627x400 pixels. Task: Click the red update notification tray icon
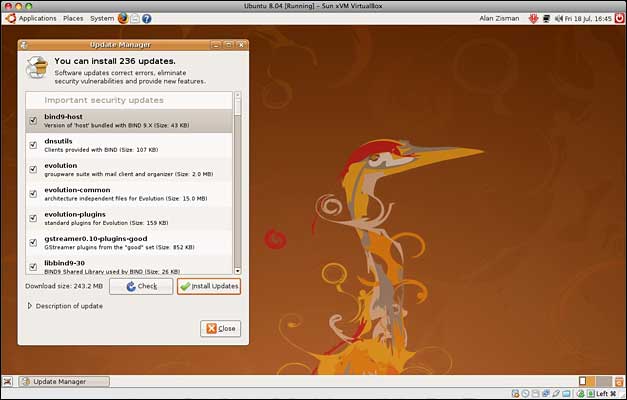coord(534,18)
